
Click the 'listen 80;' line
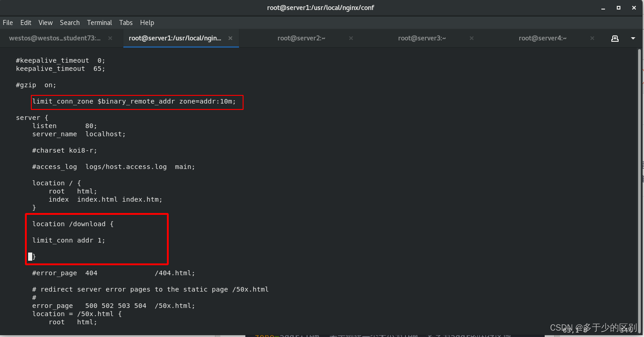click(x=64, y=126)
